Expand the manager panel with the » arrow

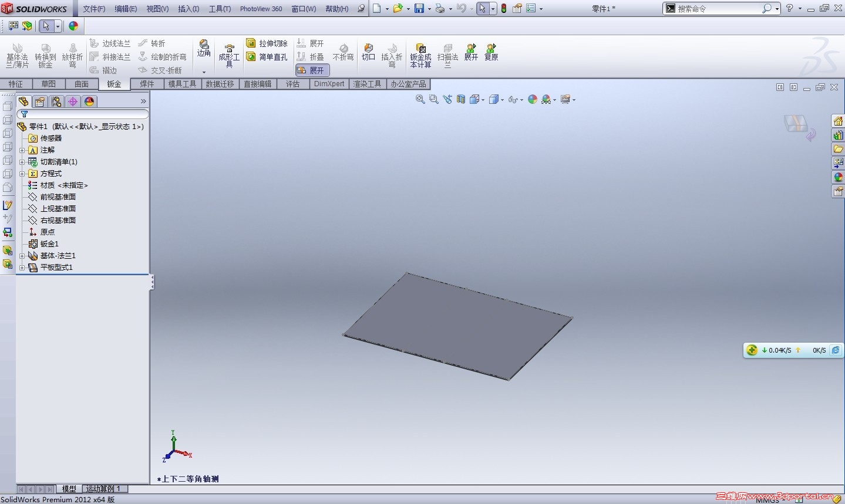(143, 102)
